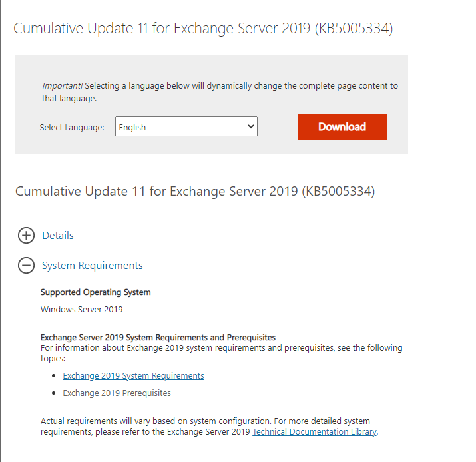Click the Windows Server 2019 text
Screen dimensions: 476x462
pyautogui.click(x=82, y=310)
